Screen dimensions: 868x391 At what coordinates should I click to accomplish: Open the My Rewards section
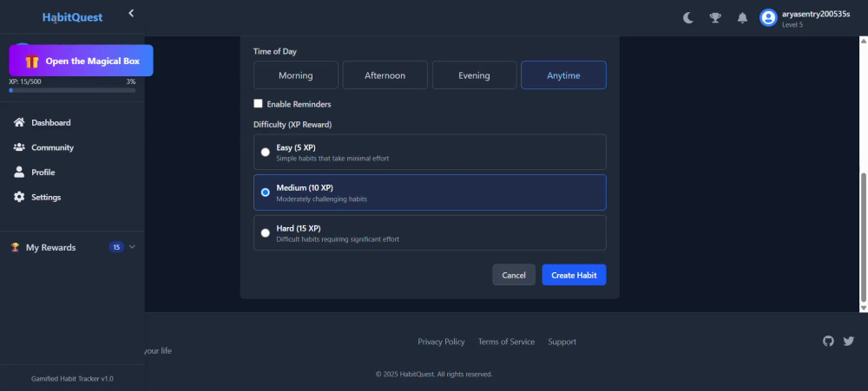point(72,247)
